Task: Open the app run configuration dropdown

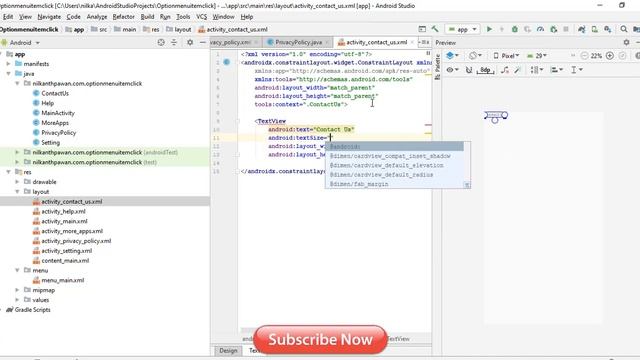Action: 462,29
